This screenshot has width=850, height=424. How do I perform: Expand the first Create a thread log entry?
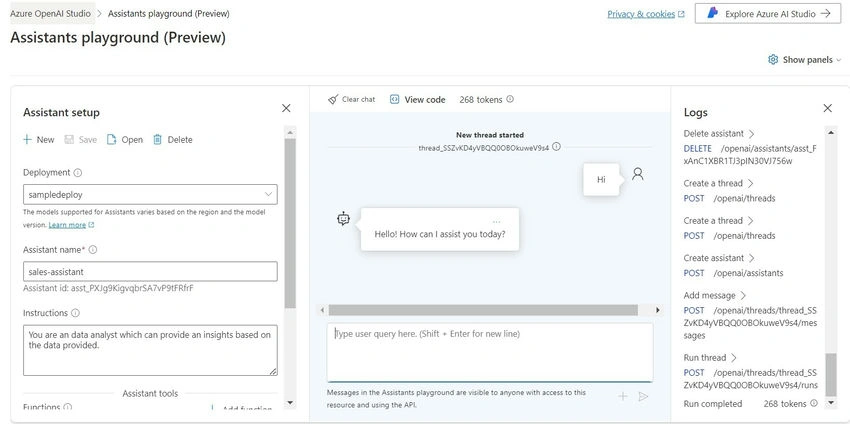click(x=750, y=183)
